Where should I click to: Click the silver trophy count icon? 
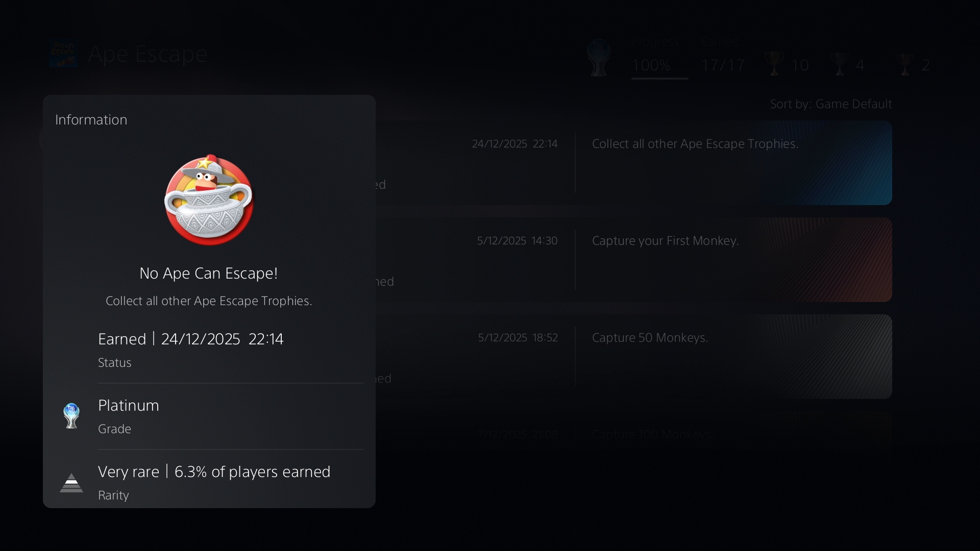tap(840, 64)
